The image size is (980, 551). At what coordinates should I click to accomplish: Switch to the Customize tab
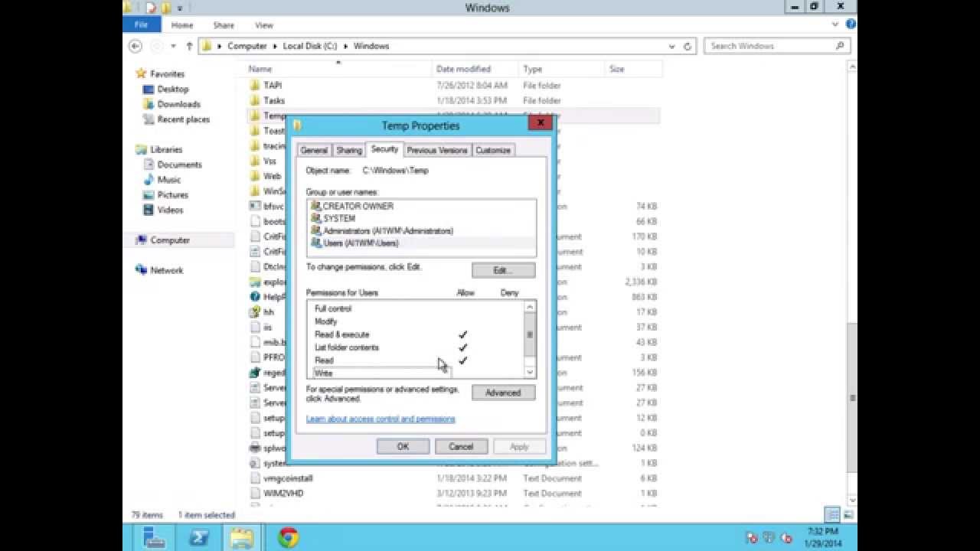point(493,150)
